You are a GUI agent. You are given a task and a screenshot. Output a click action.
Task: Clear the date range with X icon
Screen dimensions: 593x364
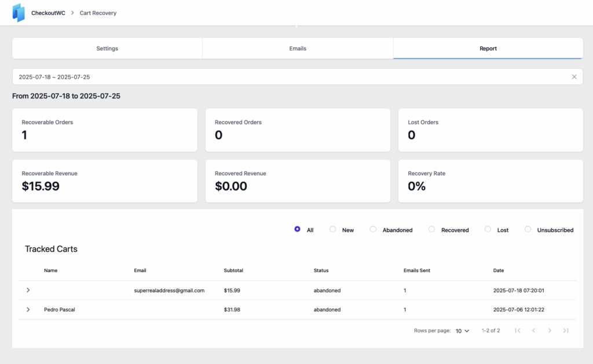(x=574, y=77)
